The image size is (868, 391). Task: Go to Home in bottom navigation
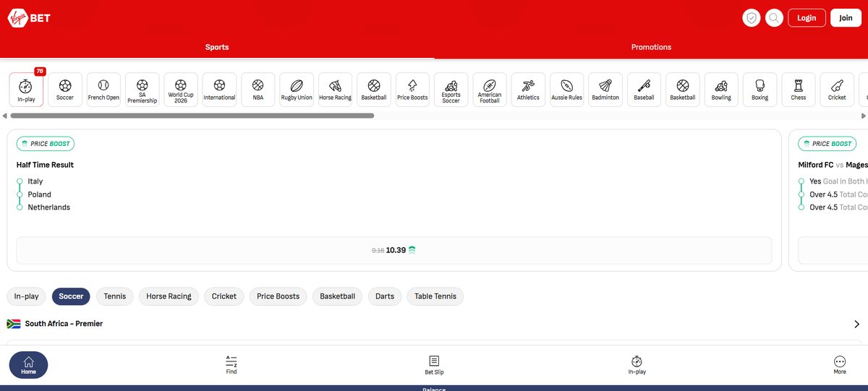tap(28, 365)
